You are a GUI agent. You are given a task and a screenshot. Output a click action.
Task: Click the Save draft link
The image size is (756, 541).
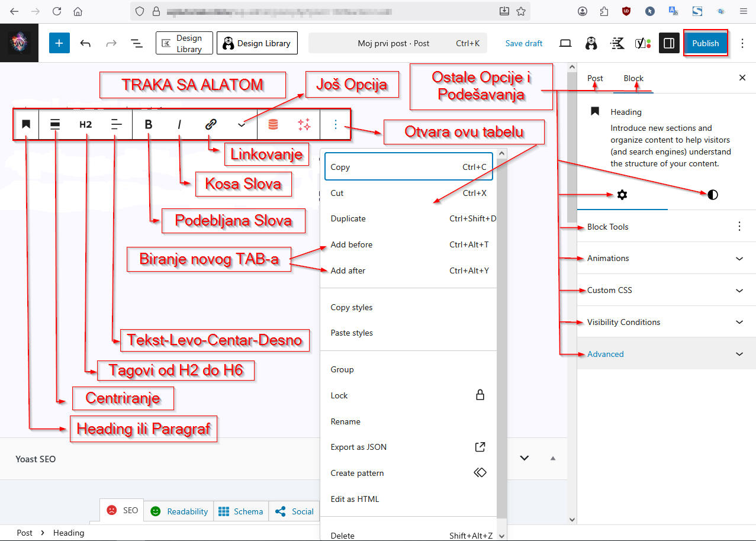click(x=524, y=43)
